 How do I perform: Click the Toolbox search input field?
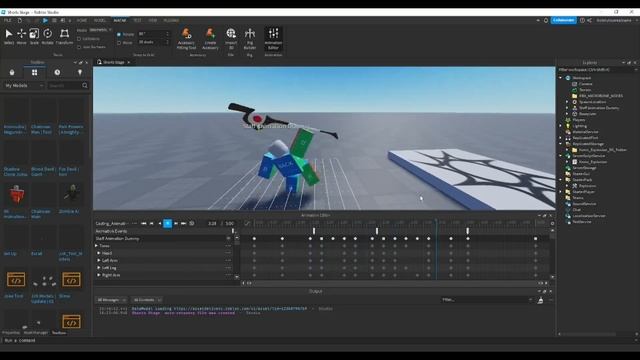[64, 86]
